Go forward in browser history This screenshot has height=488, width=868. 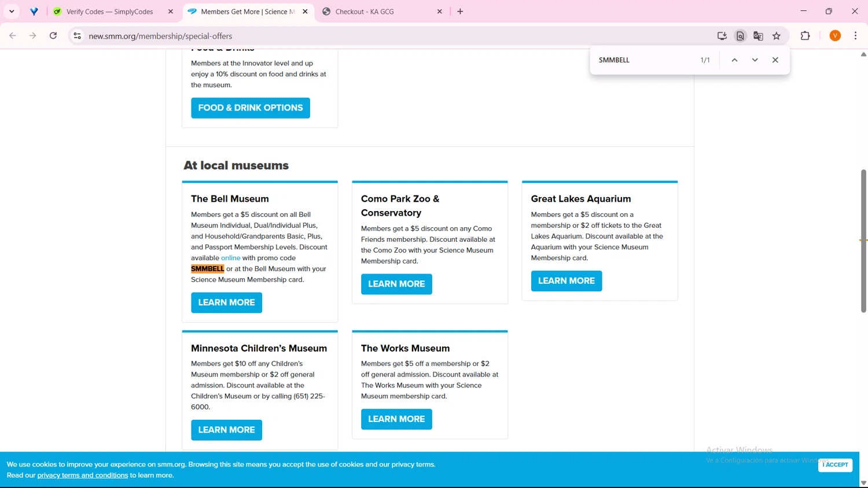[x=33, y=36]
